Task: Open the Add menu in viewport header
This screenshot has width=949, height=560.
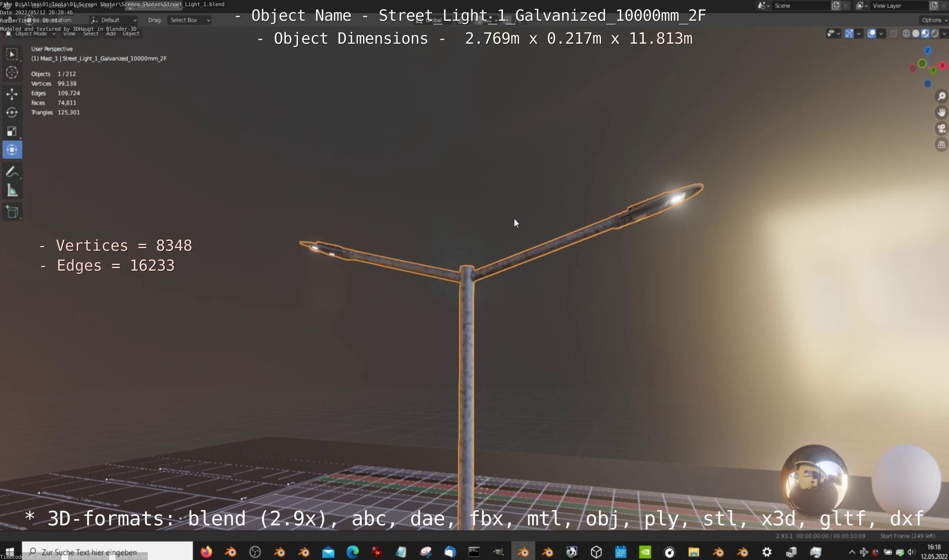Action: 110,34
